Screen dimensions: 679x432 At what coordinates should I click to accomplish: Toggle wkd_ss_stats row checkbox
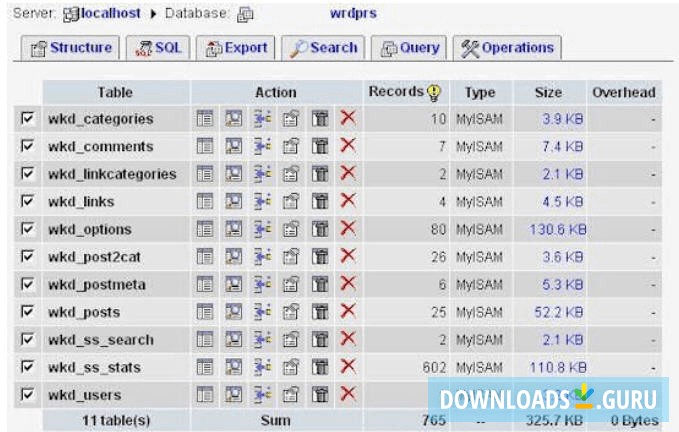coord(27,367)
